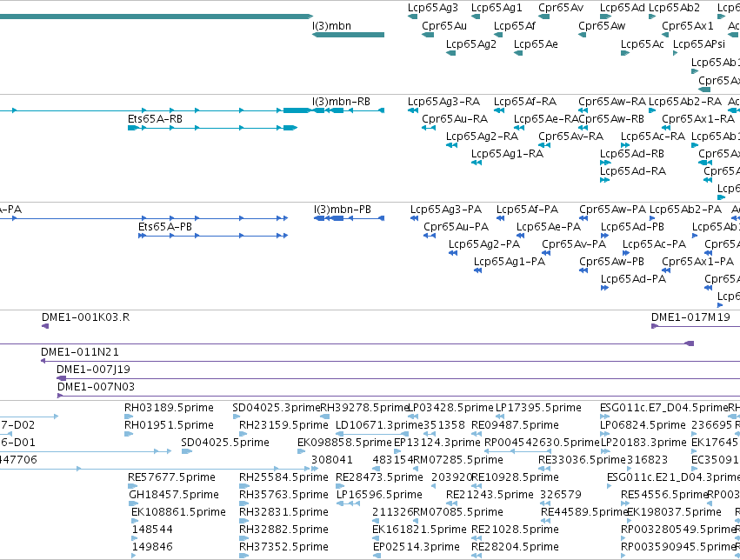This screenshot has height=560, width=740.
Task: Select the Lcp65Ae-RA transcript label
Action: 546,119
